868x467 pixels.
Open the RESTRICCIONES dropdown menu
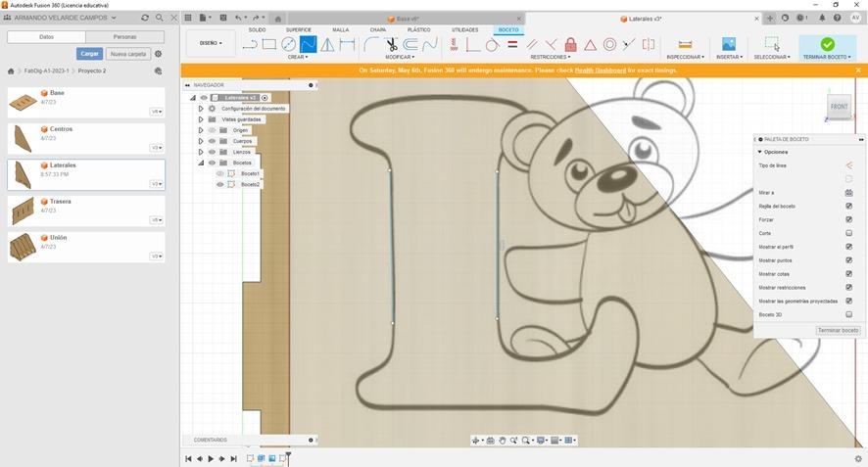pyautogui.click(x=551, y=57)
